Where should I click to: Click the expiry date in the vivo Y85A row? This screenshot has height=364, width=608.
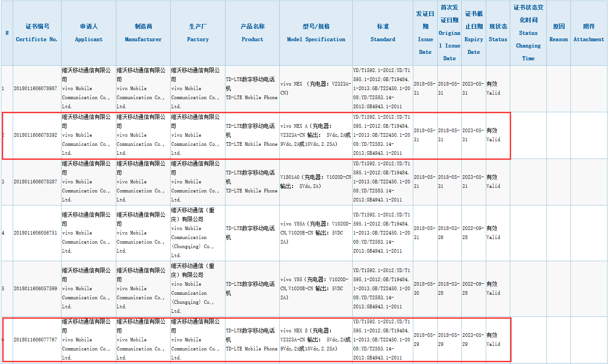tap(474, 233)
